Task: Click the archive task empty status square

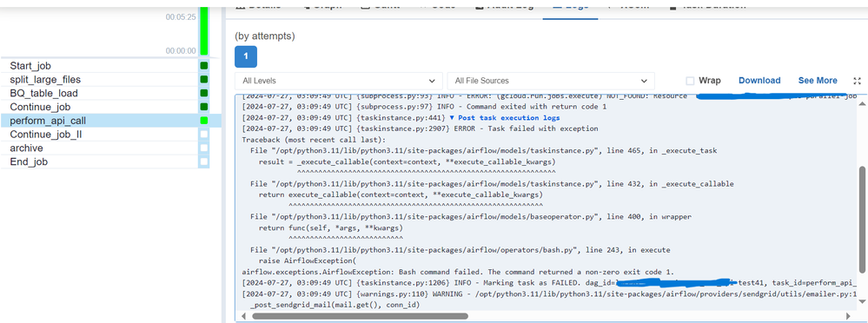Action: [203, 148]
